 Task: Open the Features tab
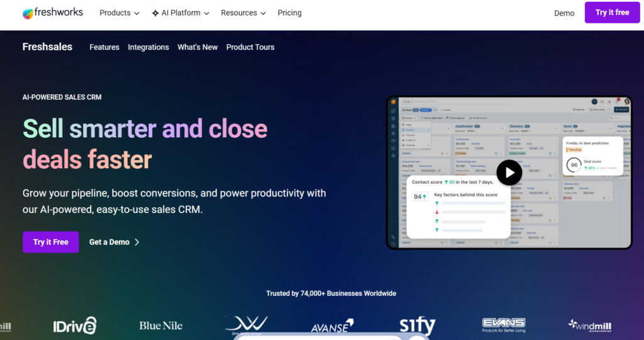click(104, 47)
